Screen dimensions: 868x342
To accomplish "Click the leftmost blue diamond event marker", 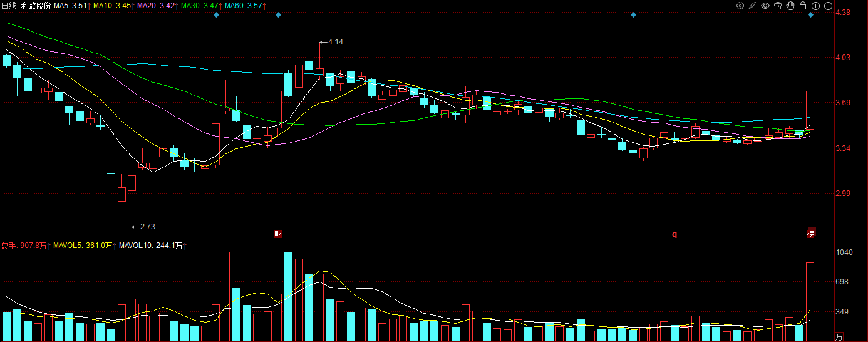I will tap(216, 14).
